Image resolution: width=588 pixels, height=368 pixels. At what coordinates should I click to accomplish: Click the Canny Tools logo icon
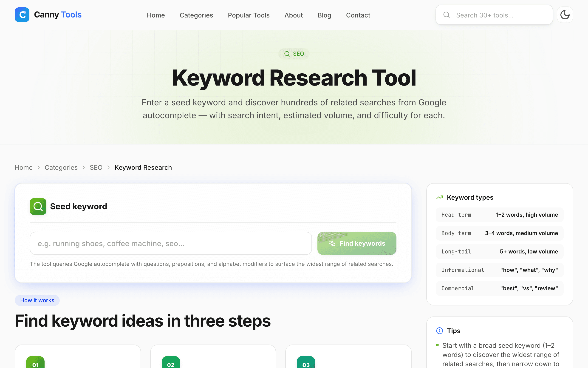[22, 14]
